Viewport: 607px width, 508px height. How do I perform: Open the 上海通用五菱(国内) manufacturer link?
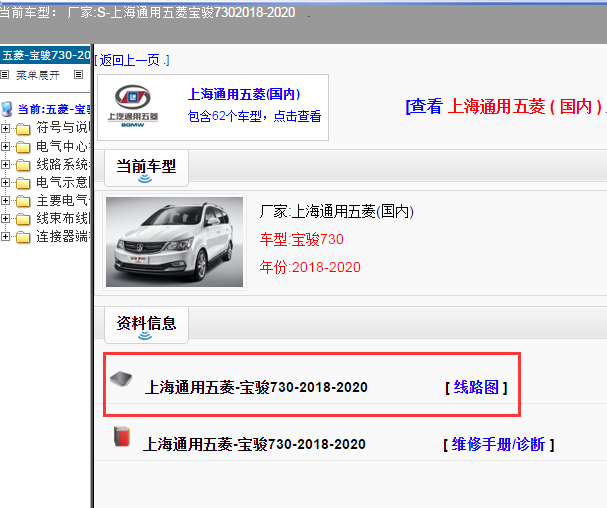244,94
